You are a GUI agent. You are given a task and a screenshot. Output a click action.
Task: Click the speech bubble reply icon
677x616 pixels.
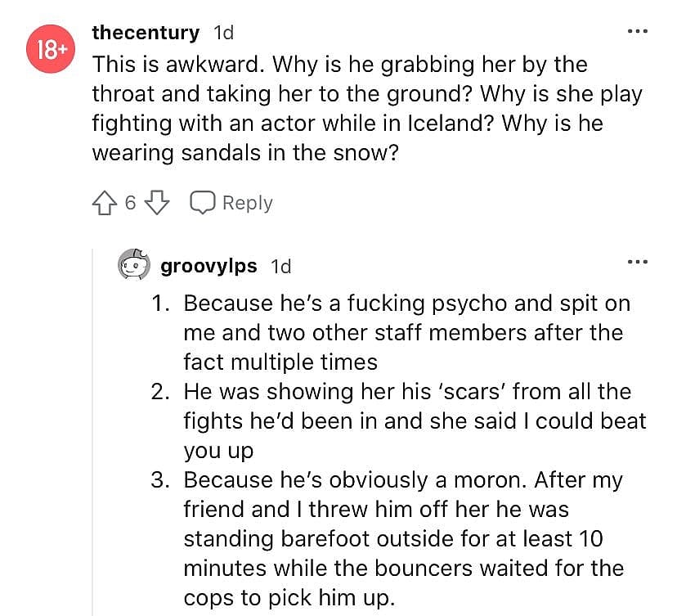pyautogui.click(x=202, y=203)
